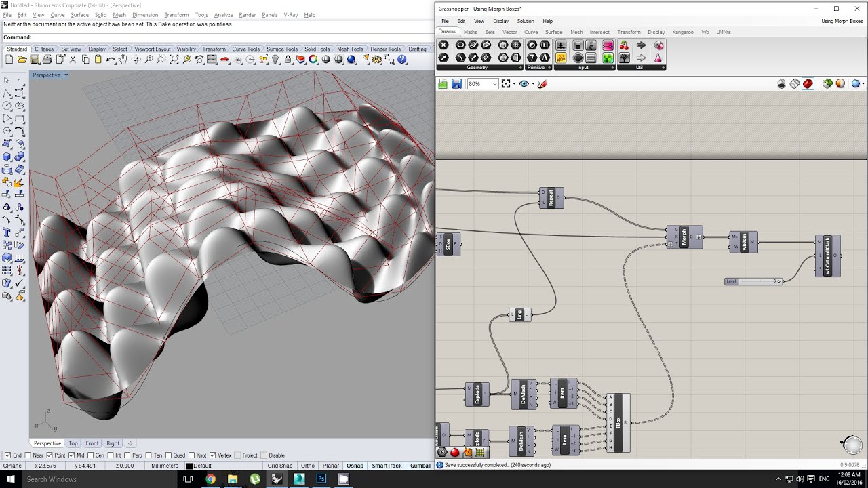Save the Grasshopper document with the floppy icon
The height and width of the screenshot is (488, 868).
pyautogui.click(x=456, y=84)
